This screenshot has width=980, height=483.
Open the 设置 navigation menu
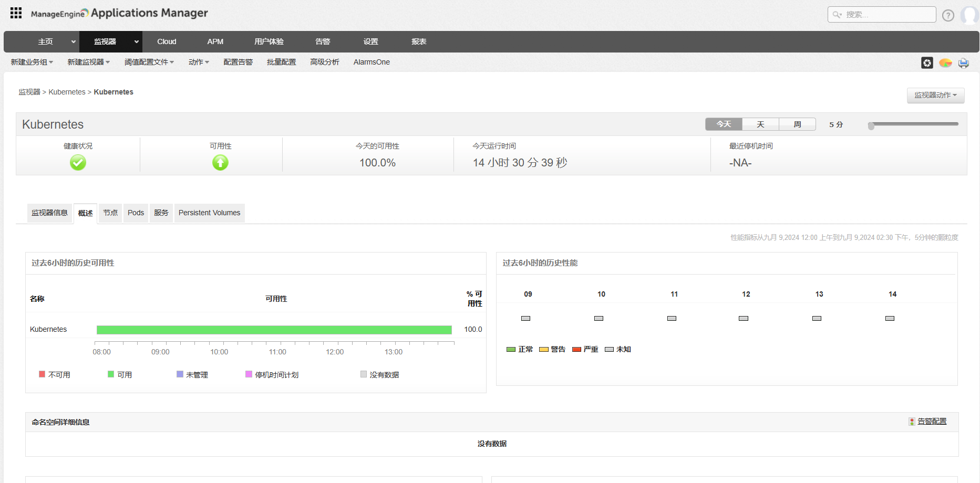(x=370, y=41)
